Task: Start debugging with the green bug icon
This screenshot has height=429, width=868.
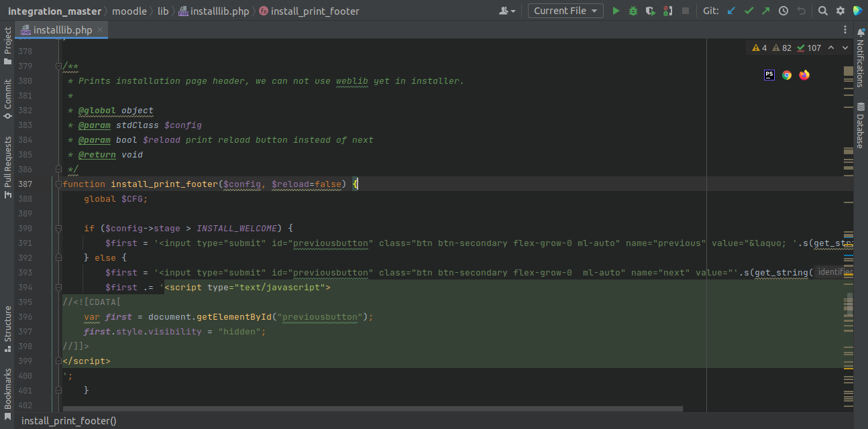Action: click(x=633, y=11)
